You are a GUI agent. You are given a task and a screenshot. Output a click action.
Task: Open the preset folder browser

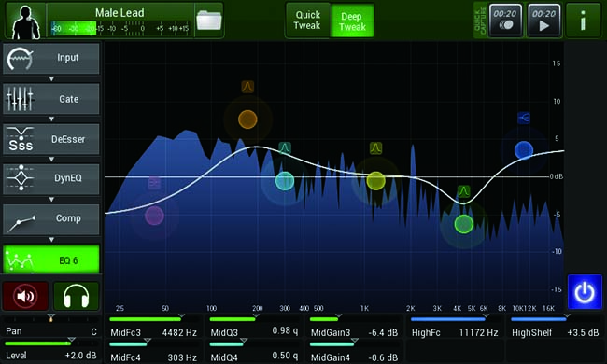(209, 21)
